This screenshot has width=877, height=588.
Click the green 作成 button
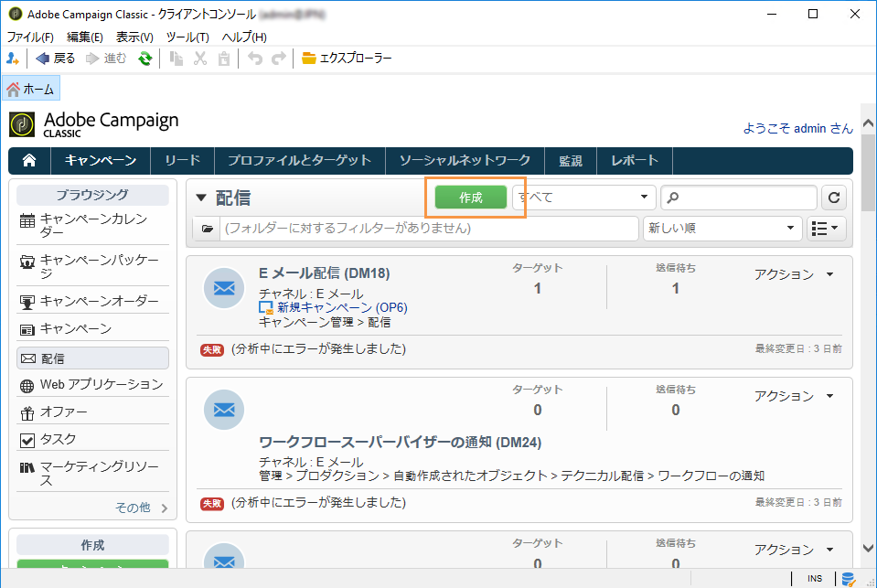[x=471, y=197]
